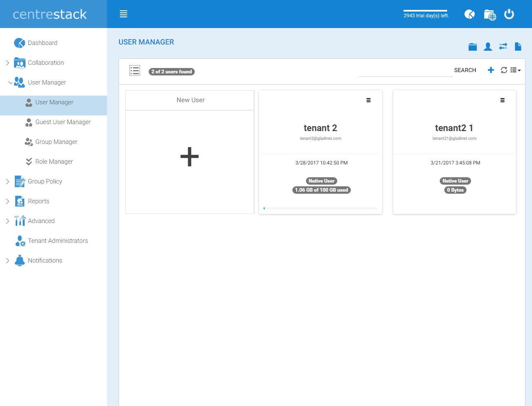Toggle the hamburger sidebar menu
Viewport: 532px width, 406px height.
pyautogui.click(x=124, y=14)
